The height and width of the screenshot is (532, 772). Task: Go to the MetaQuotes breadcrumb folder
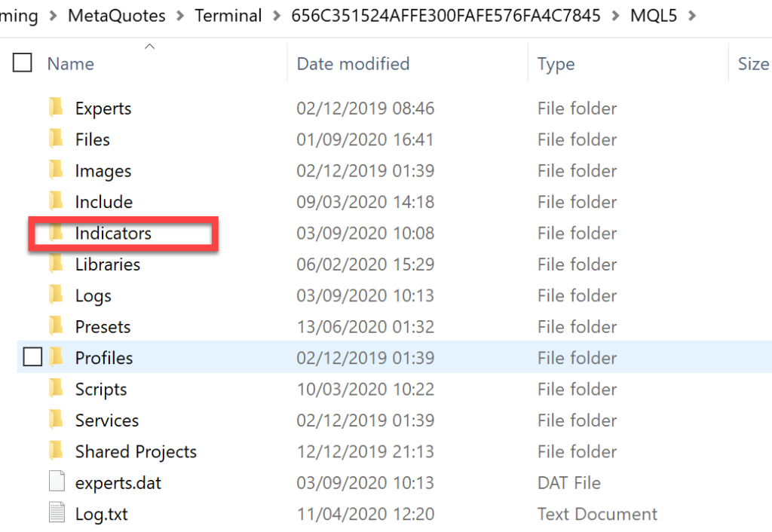117,16
